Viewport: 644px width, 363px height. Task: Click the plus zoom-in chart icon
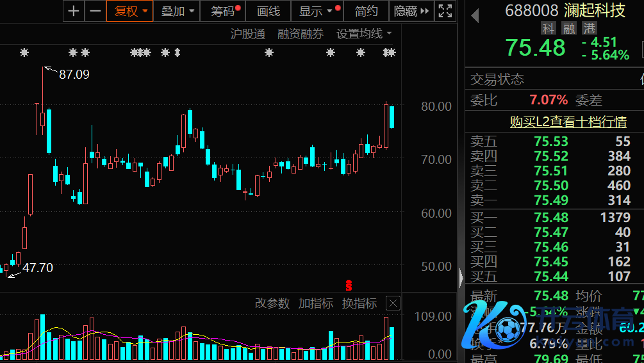[x=74, y=11]
